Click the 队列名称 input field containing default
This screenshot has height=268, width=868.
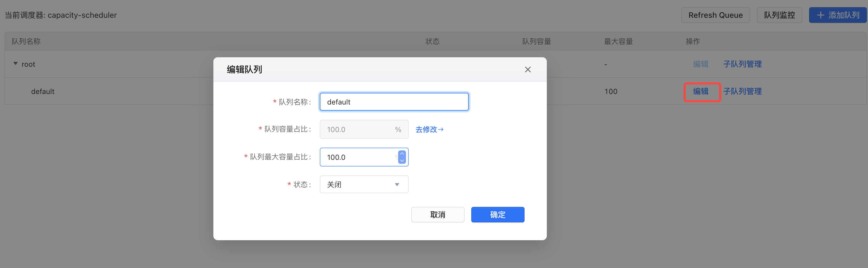(394, 102)
